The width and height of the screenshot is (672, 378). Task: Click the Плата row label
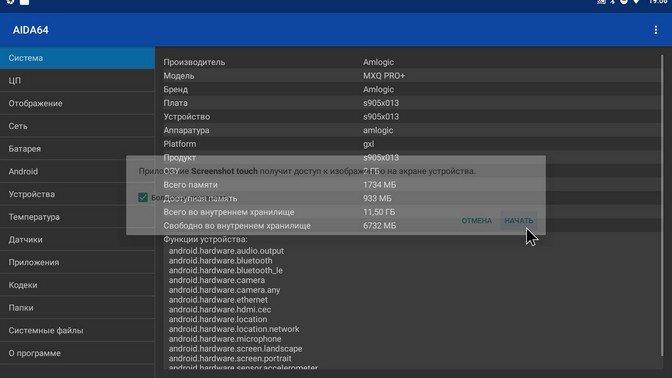tap(175, 103)
